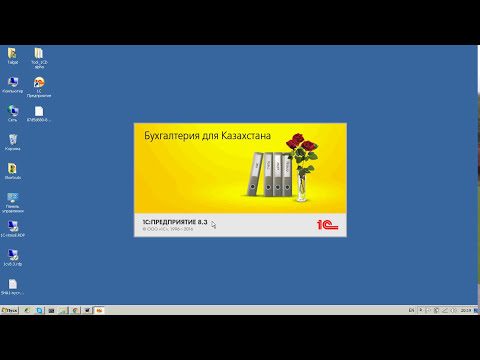Screen dimensions: 480x360
Task: Click the 1C logo on splash screen
Action: point(327,225)
